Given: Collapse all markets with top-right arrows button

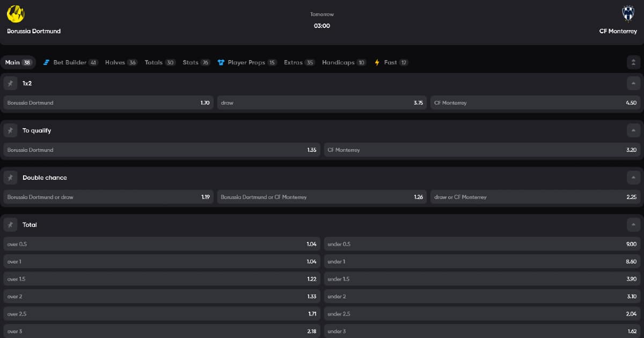Looking at the screenshot, I should coord(634,62).
